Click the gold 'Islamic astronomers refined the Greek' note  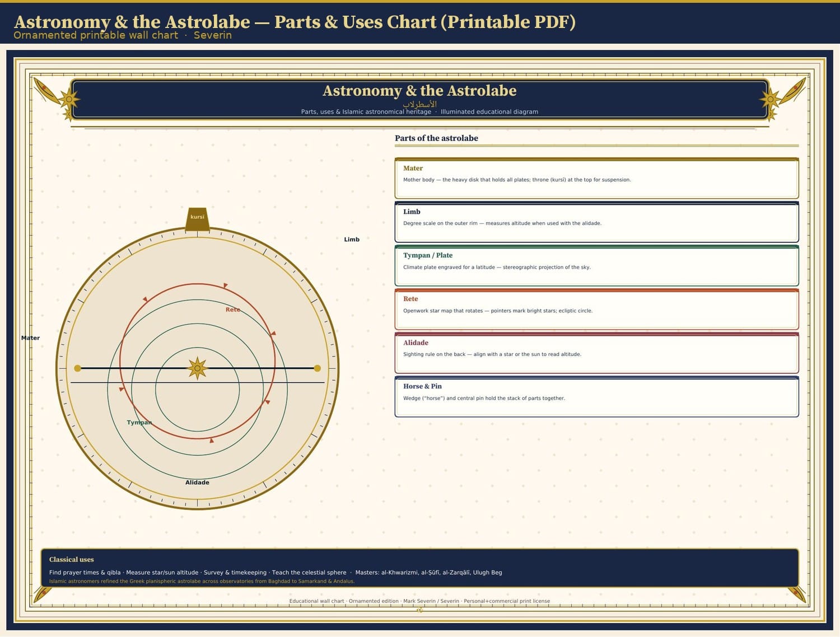tap(202, 582)
